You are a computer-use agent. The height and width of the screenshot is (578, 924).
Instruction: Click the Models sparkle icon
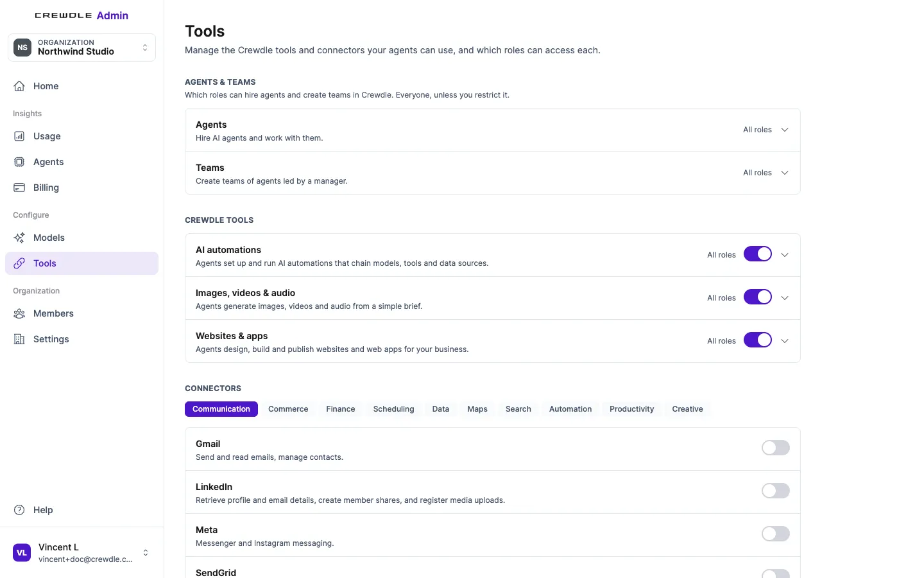pos(19,238)
